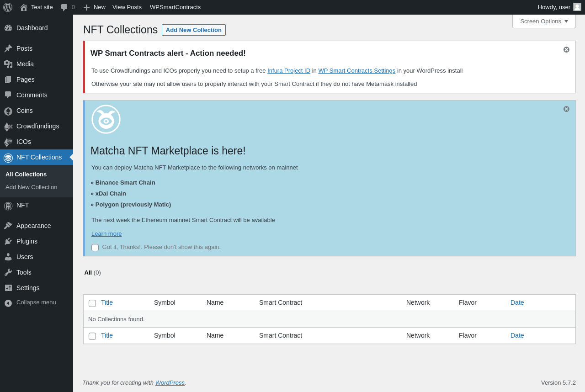Click the Dashboard gauge icon
The width and height of the screenshot is (585, 392).
pos(8,28)
